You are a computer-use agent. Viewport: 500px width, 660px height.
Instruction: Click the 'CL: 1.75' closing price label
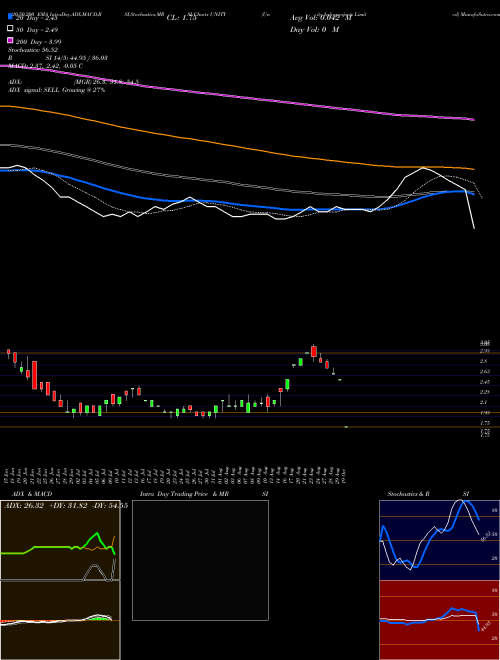[182, 18]
